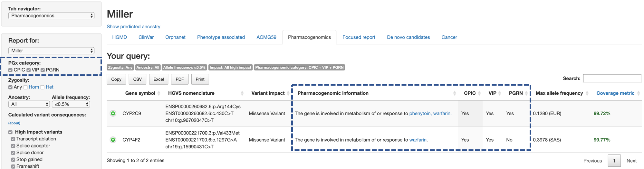This screenshot has width=644, height=169.
Task: Open the Tab navigator dropdown
Action: point(51,16)
